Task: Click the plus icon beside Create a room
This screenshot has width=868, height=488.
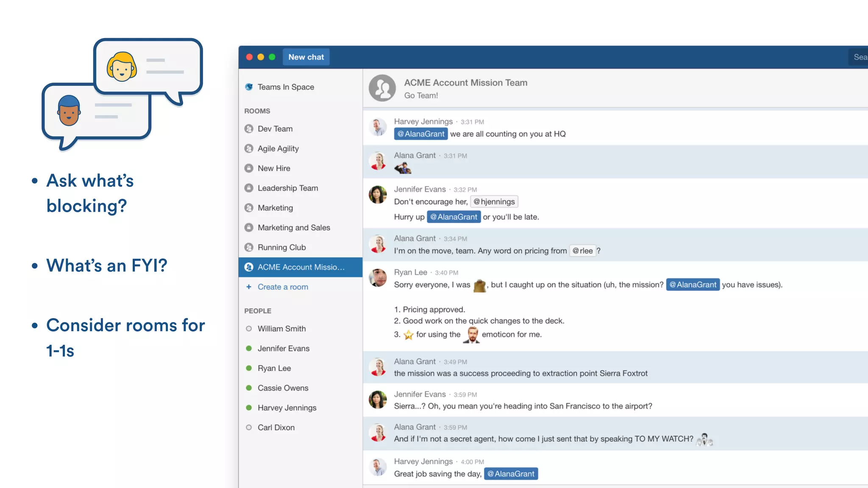Action: (x=249, y=287)
